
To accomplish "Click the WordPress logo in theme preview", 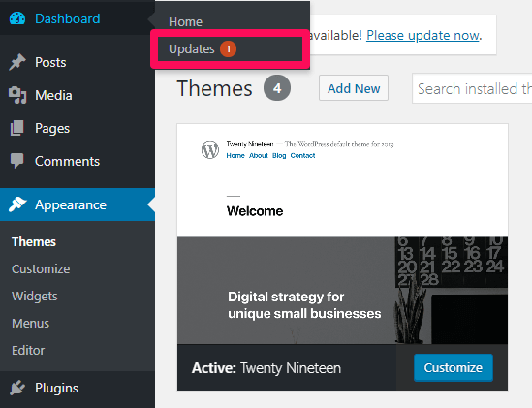I will [210, 149].
